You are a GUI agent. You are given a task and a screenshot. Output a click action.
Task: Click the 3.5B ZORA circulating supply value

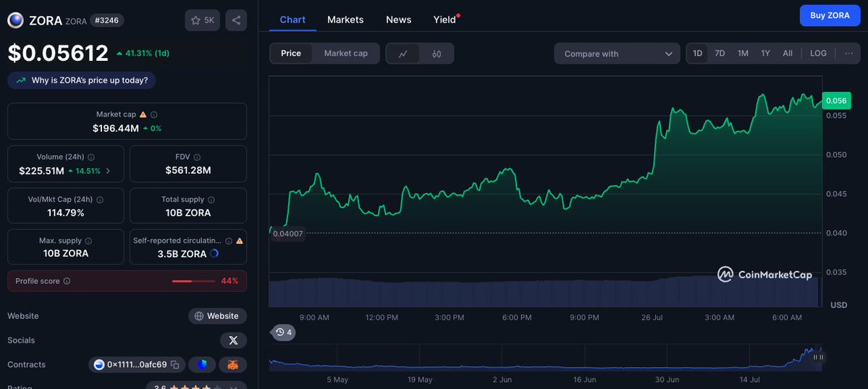coord(182,254)
